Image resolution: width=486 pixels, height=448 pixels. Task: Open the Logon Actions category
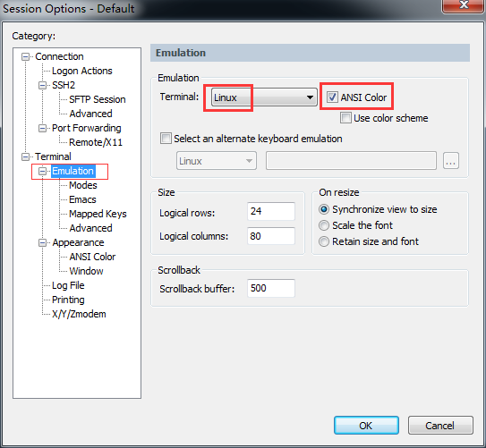click(x=82, y=71)
